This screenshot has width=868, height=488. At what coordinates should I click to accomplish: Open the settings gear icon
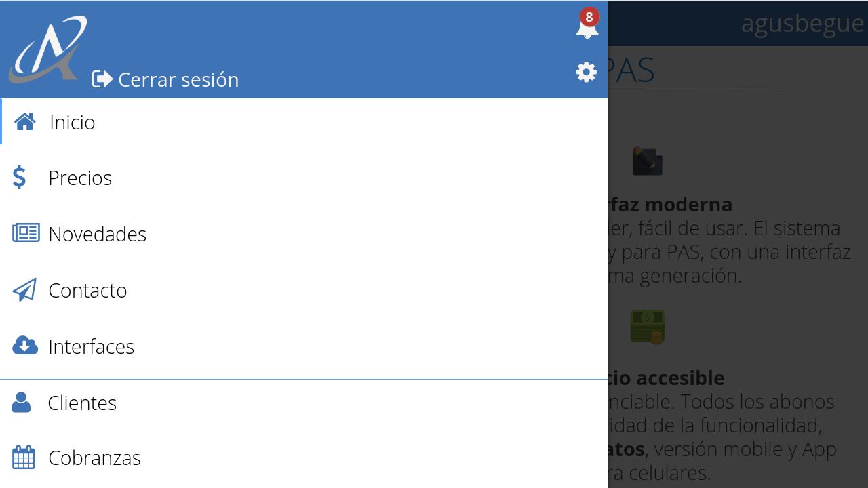pyautogui.click(x=586, y=72)
